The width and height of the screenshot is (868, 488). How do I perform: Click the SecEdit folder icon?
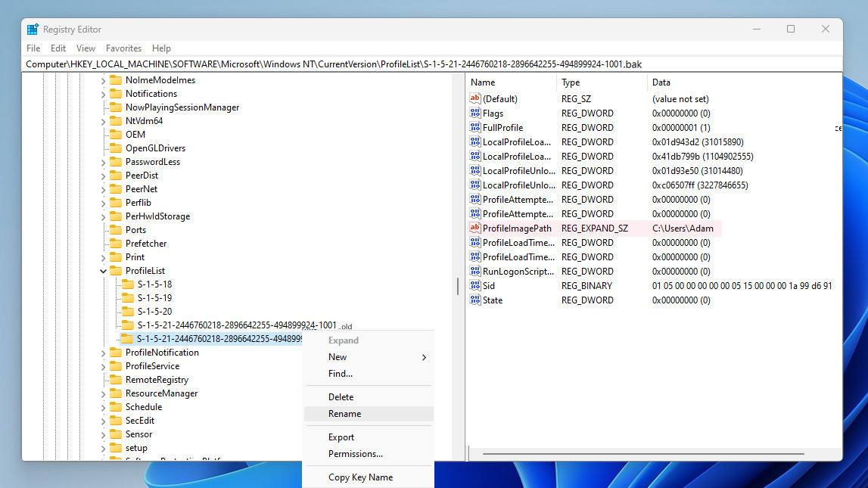click(116, 421)
